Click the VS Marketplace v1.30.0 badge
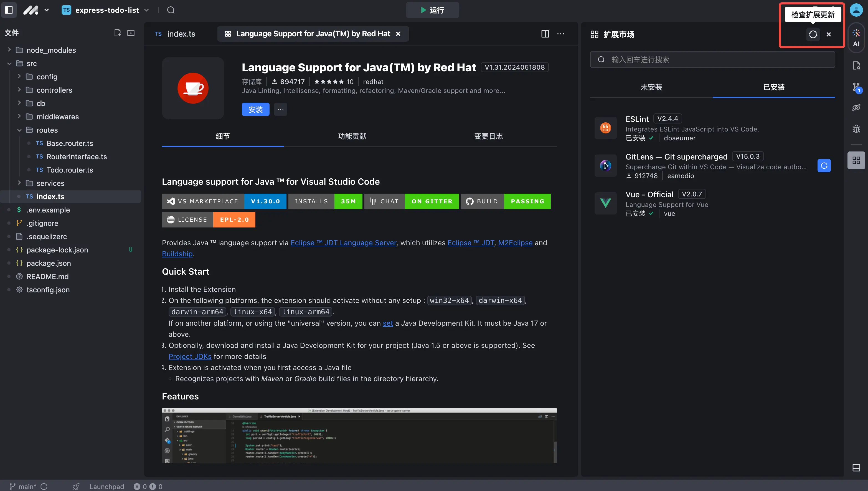868x491 pixels. [x=224, y=201]
